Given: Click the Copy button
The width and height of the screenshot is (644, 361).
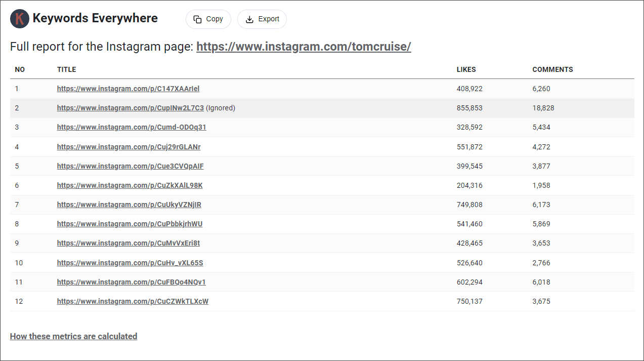Looking at the screenshot, I should (208, 19).
